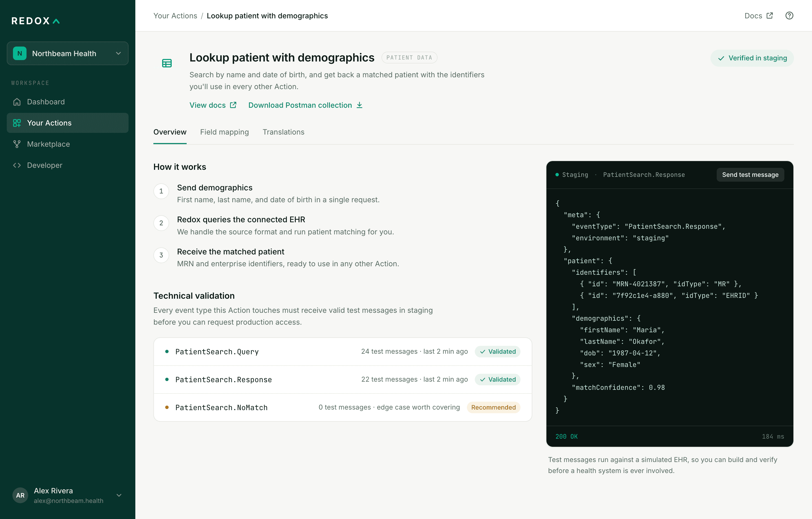Open Dashboard from the sidebar
Screen dimensions: 812x519
[67, 102]
